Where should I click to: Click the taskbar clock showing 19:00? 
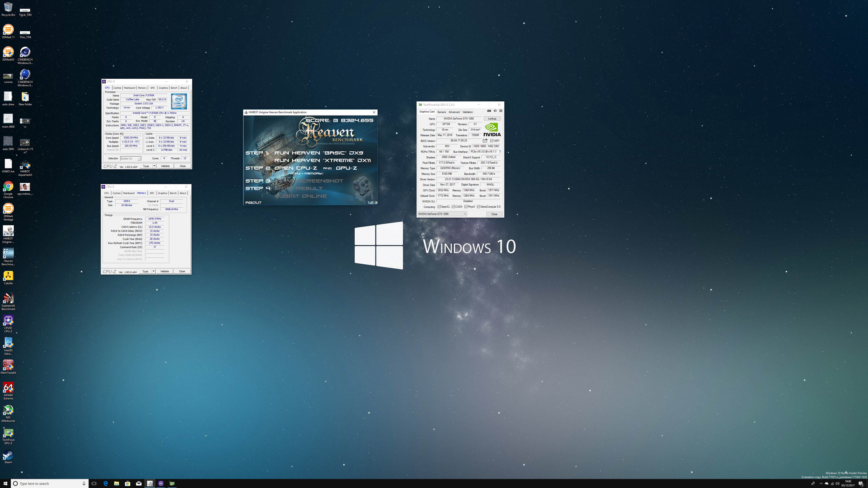pos(848,483)
